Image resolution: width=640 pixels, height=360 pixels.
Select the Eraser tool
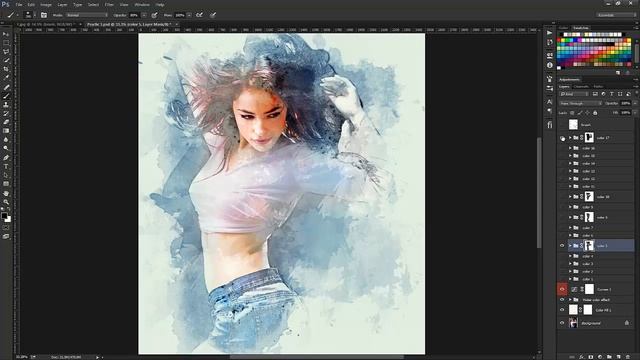(x=6, y=122)
